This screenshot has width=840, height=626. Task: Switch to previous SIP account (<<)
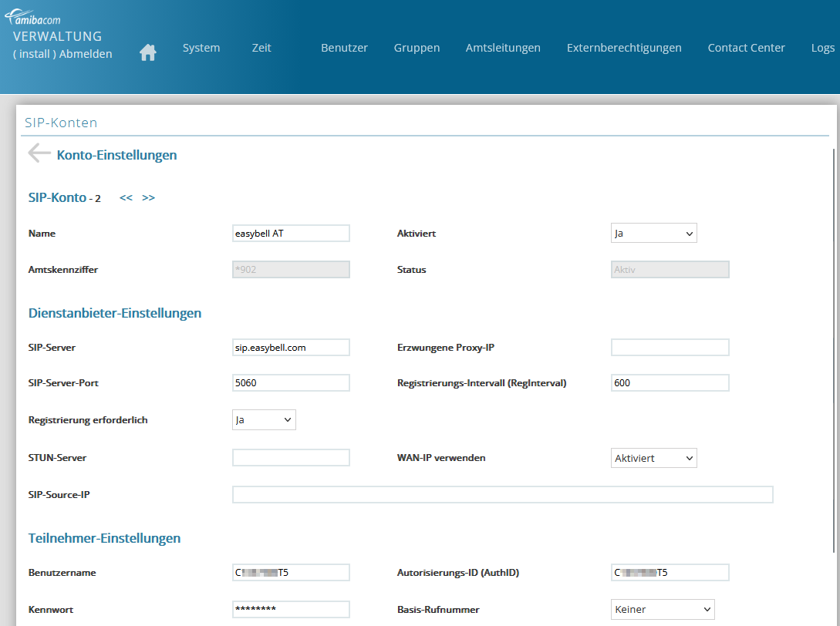[x=126, y=197]
